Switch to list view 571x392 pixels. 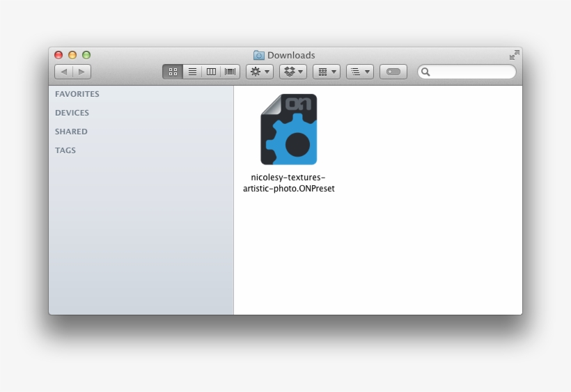[192, 72]
